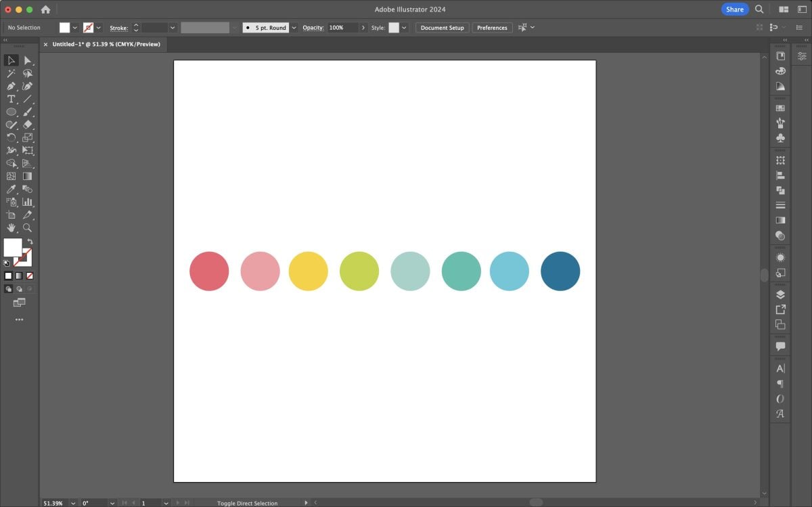This screenshot has width=812, height=507.
Task: Open rotate view angle dropdown
Action: pos(111,503)
